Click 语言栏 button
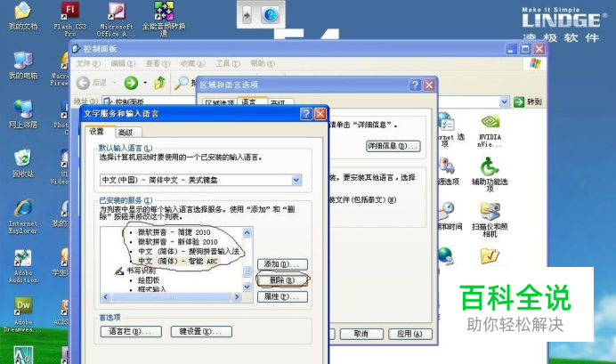Viewport: 616px width, 364px height. point(131,331)
